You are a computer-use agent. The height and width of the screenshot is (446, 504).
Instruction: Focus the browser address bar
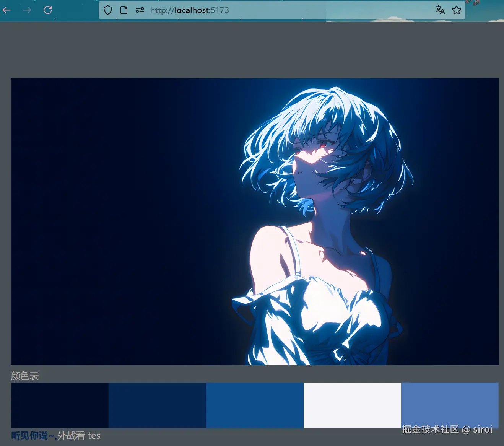[268, 10]
